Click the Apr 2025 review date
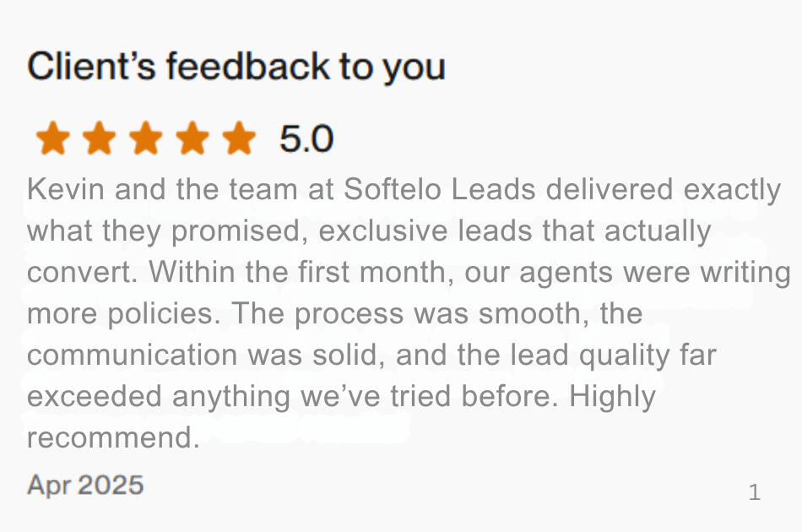 coord(85,485)
